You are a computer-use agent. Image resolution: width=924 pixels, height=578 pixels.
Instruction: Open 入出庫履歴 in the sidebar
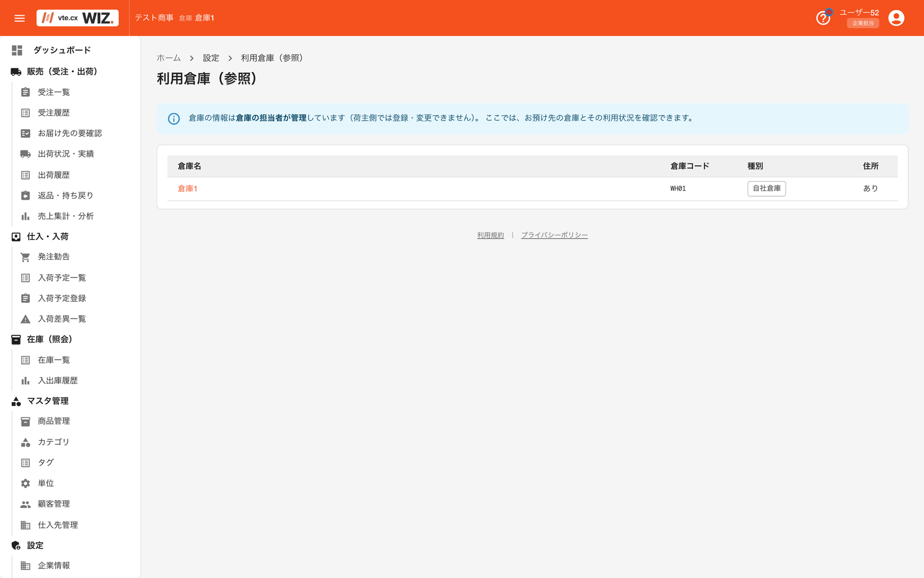tap(57, 381)
